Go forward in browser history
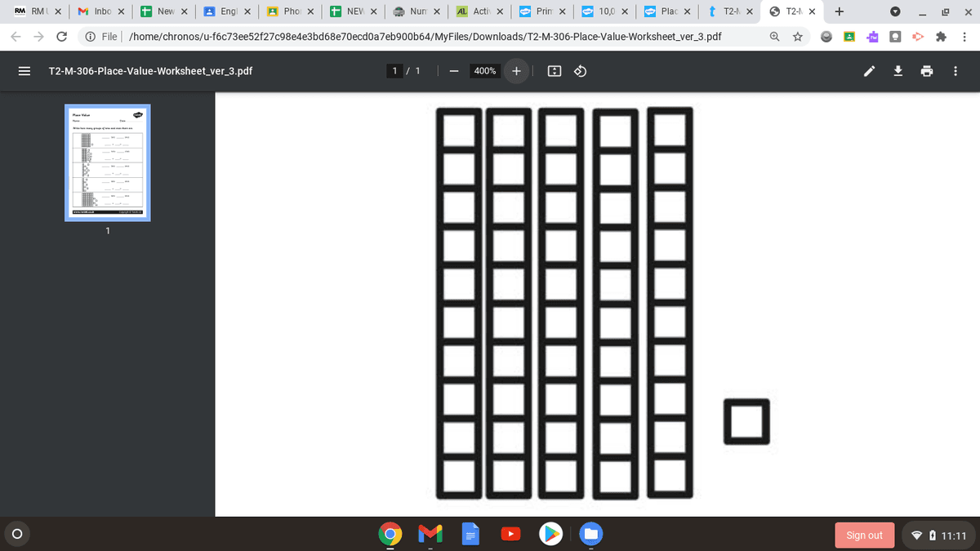This screenshot has height=551, width=980. tap(40, 37)
